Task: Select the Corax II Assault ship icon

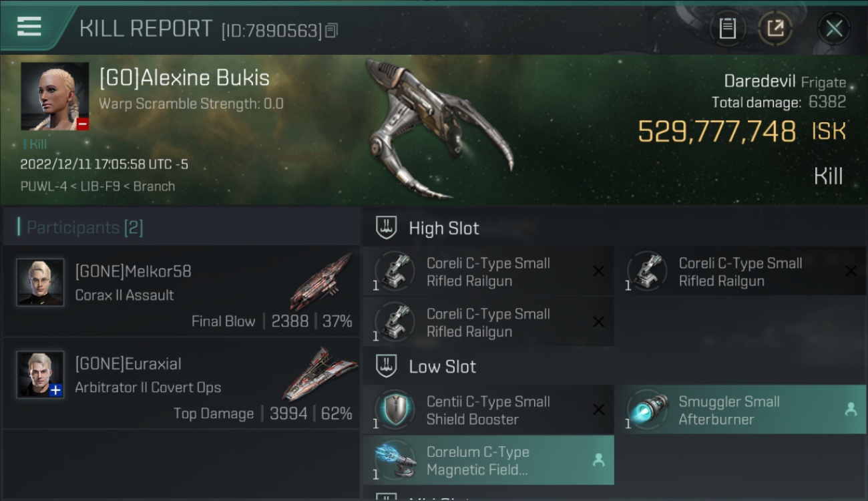Action: (320, 282)
